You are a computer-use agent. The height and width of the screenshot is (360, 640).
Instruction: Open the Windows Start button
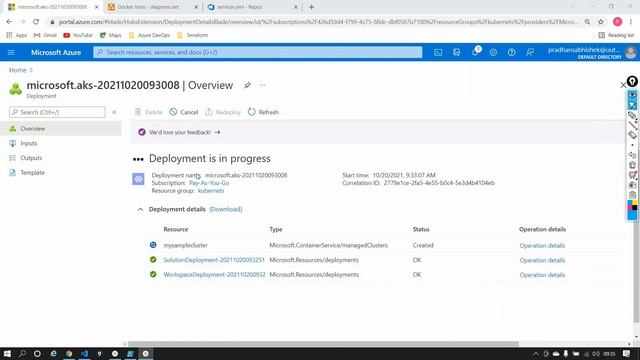point(7,353)
